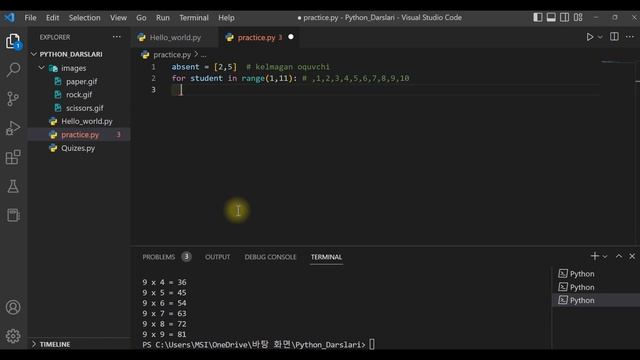640x360 pixels.
Task: Open terminal launch profile dropdown
Action: [x=605, y=256]
